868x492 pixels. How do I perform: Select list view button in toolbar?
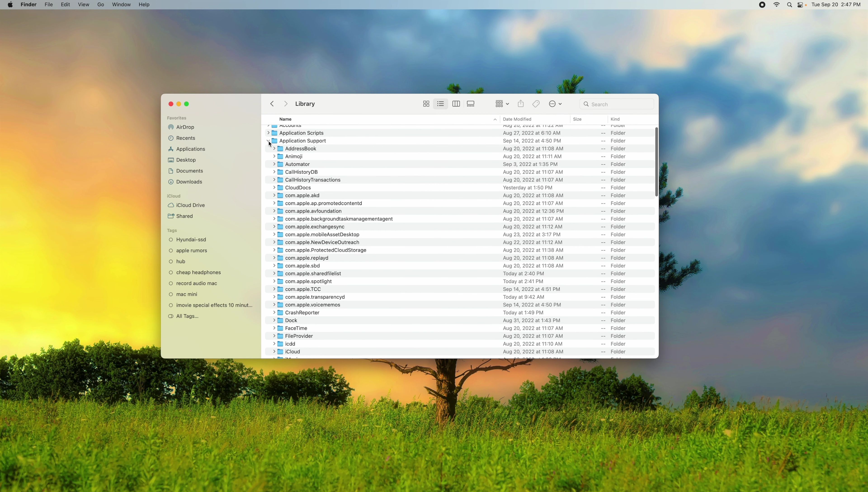tap(440, 104)
